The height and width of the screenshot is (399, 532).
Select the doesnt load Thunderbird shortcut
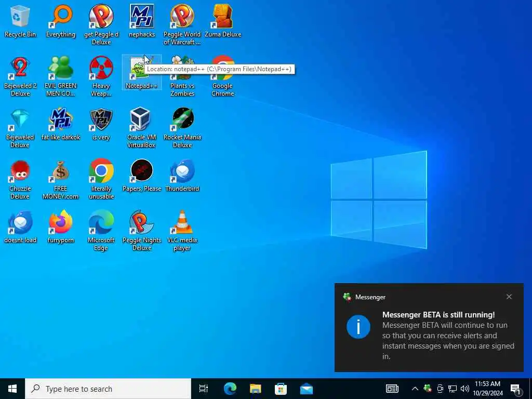point(20,227)
